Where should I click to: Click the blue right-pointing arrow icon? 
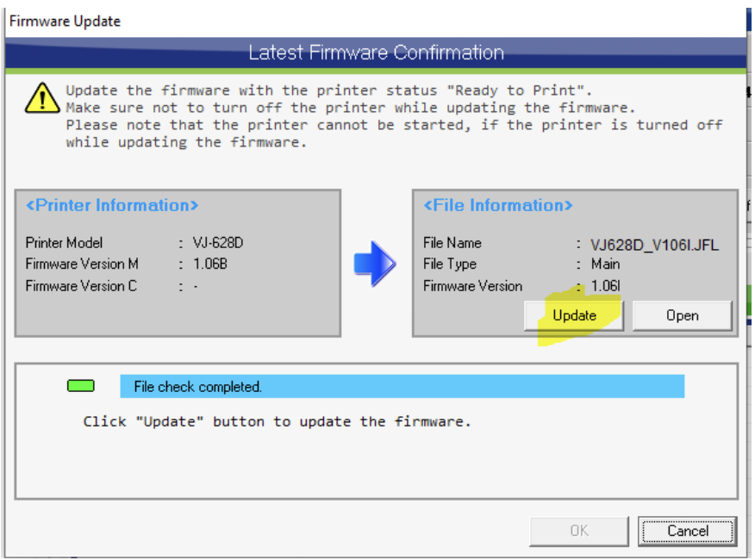pyautogui.click(x=375, y=264)
